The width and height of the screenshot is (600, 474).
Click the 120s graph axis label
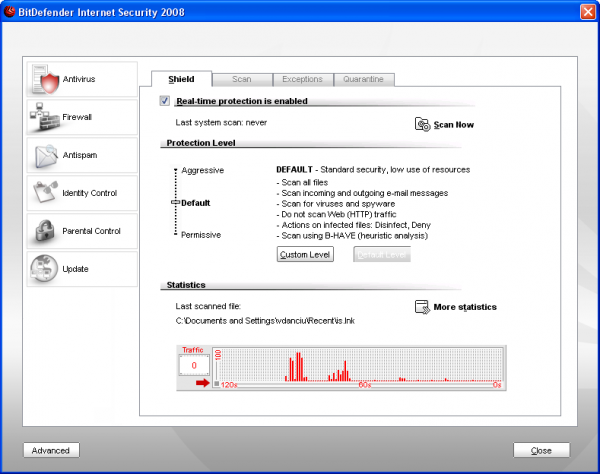click(229, 384)
